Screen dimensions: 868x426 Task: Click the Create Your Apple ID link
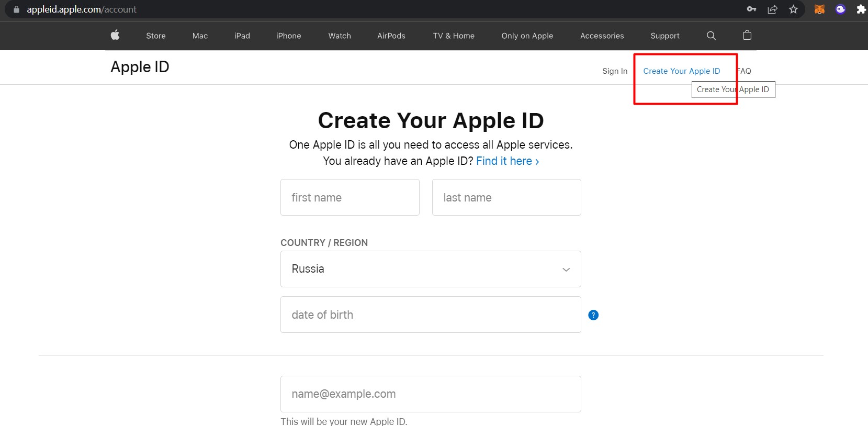pyautogui.click(x=682, y=71)
